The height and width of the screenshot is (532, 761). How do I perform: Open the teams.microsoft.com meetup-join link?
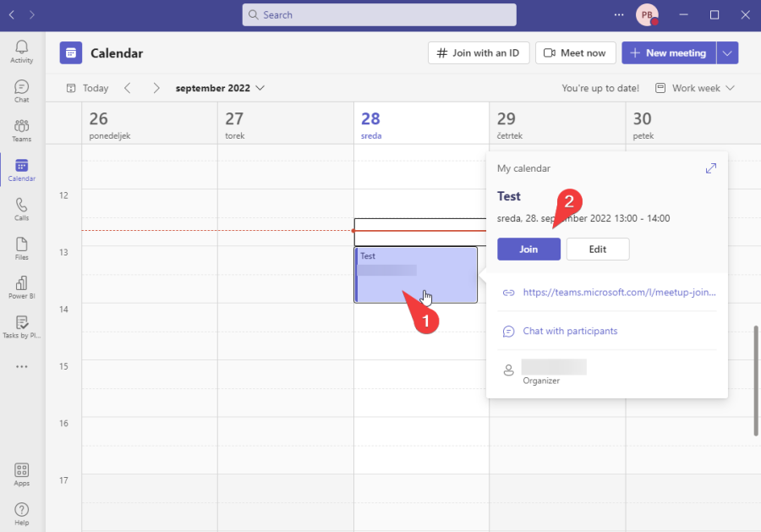coord(619,293)
